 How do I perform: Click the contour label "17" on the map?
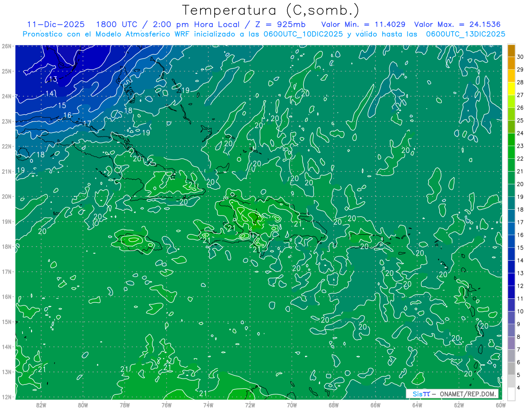87,123
